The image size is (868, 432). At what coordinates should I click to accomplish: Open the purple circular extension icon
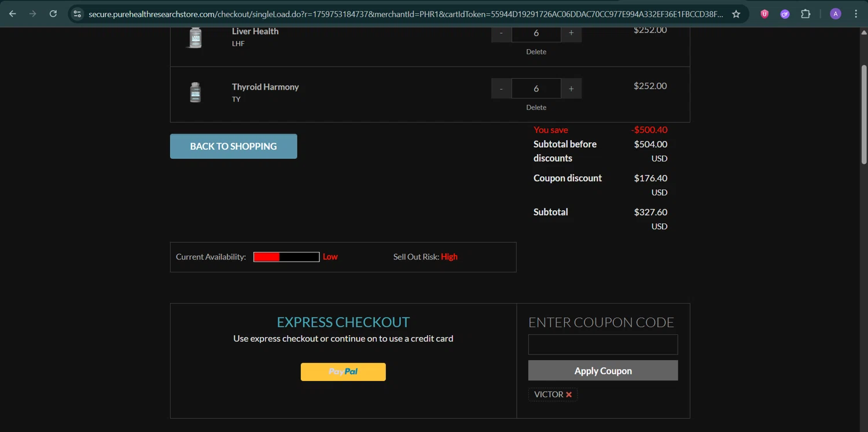pyautogui.click(x=785, y=14)
